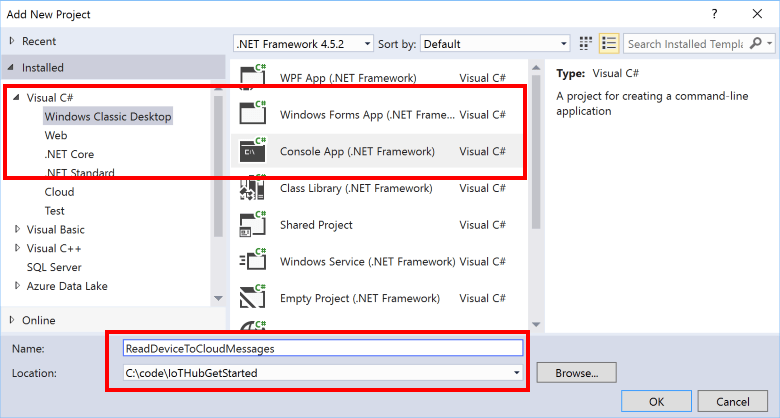Screen dimensions: 780x418
Task: Select the Test category
Action: pos(54,210)
